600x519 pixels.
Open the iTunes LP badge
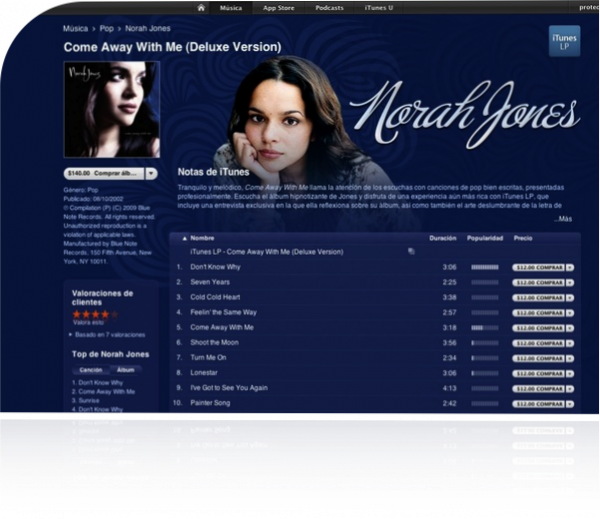tap(564, 41)
